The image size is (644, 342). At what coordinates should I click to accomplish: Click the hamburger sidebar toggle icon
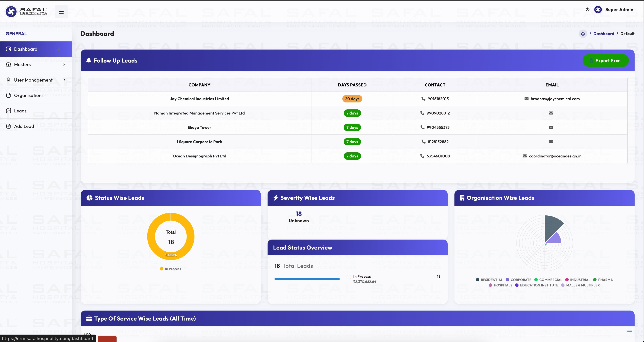(61, 11)
